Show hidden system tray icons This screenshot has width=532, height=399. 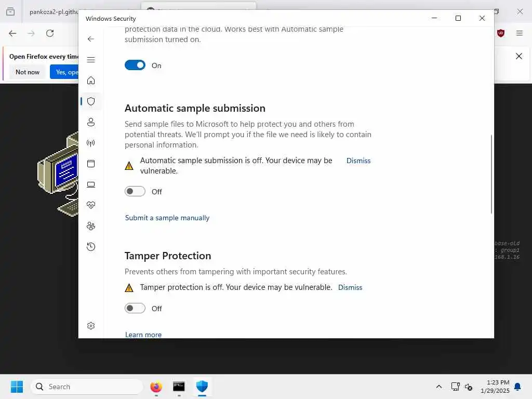click(x=438, y=387)
